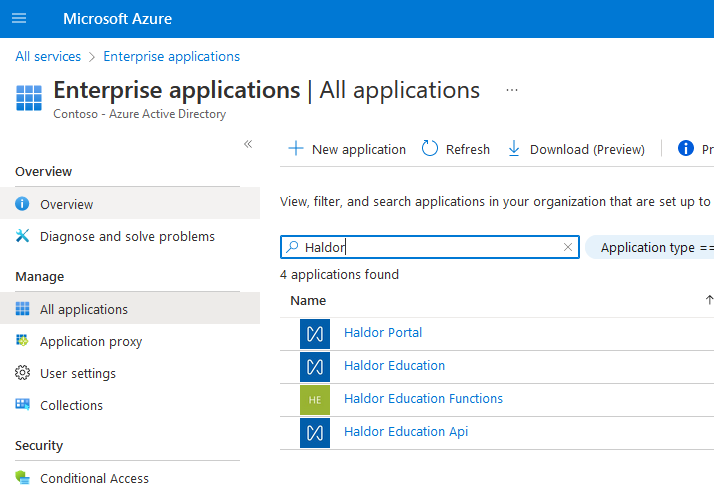Click the Refresh button label
Image resolution: width=714 pixels, height=487 pixels.
pyautogui.click(x=468, y=149)
